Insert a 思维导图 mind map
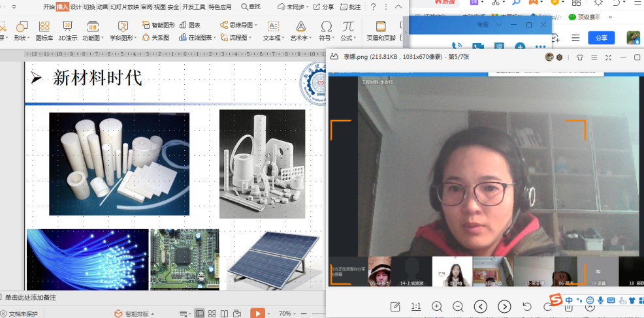The image size is (644, 318). click(x=238, y=25)
